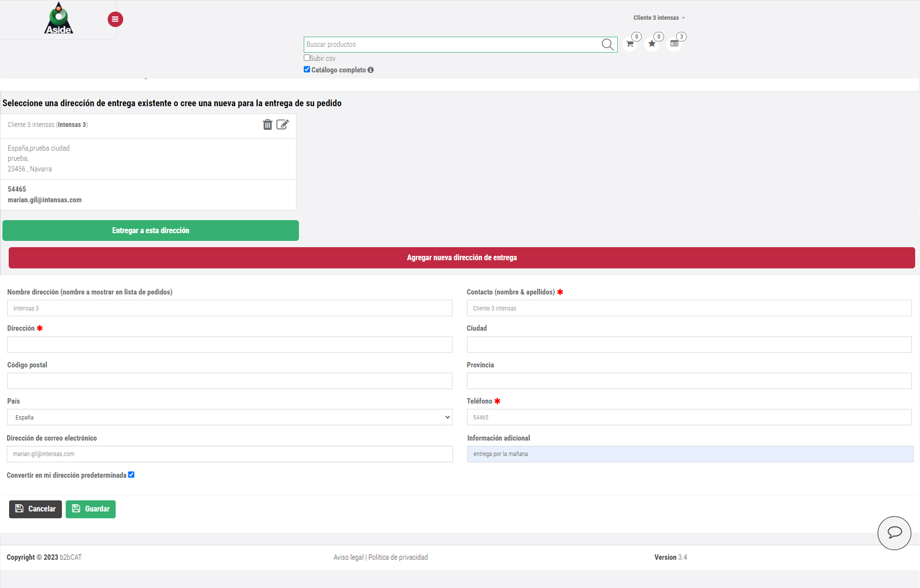Untick the default address checkbox
This screenshot has height=588, width=920.
(x=131, y=475)
